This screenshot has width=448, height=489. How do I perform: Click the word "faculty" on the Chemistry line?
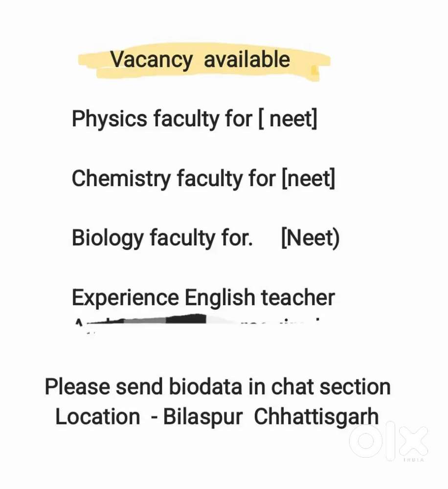point(209,179)
